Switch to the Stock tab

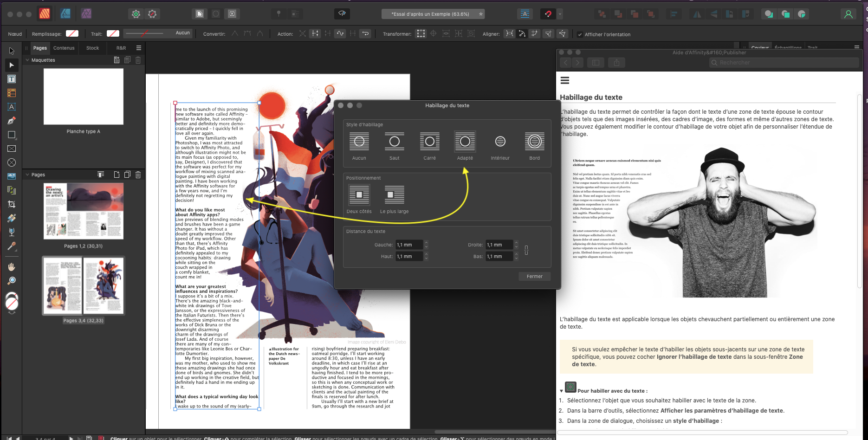coord(92,48)
